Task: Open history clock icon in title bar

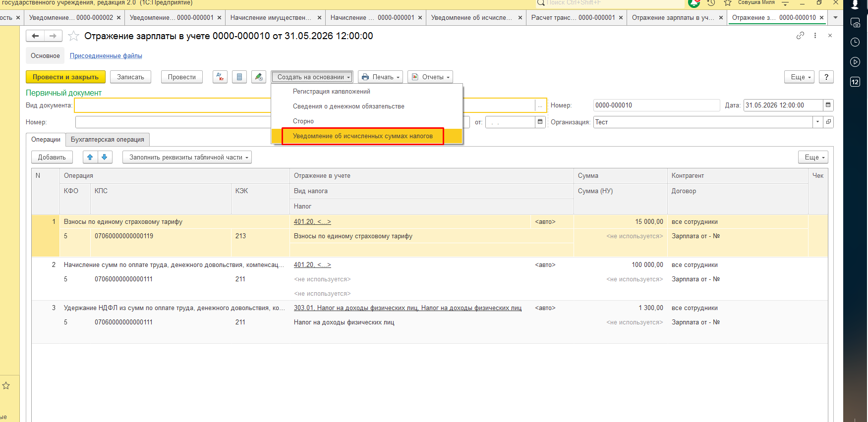Action: coord(711,3)
